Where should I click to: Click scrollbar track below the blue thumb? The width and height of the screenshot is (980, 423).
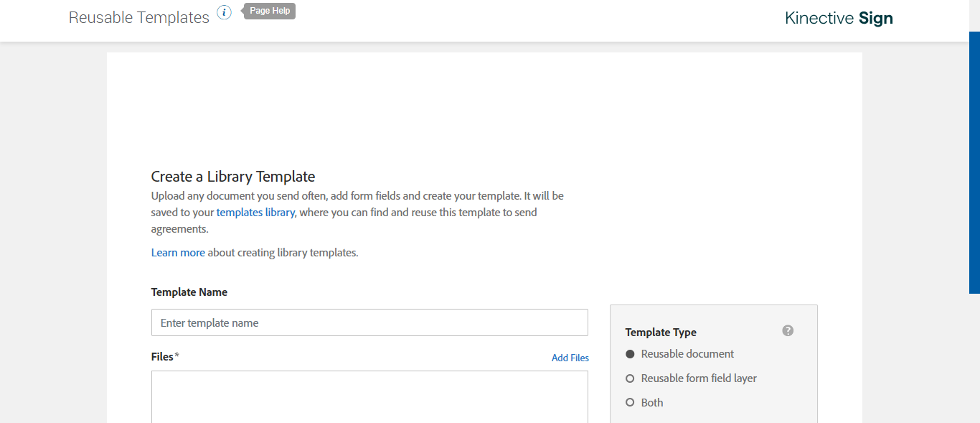click(974, 359)
